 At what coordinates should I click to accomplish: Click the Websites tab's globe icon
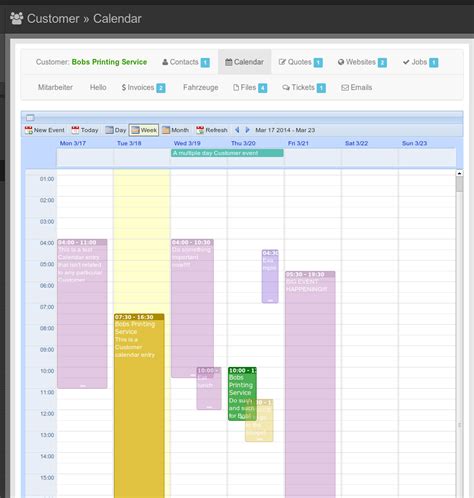[x=341, y=62]
